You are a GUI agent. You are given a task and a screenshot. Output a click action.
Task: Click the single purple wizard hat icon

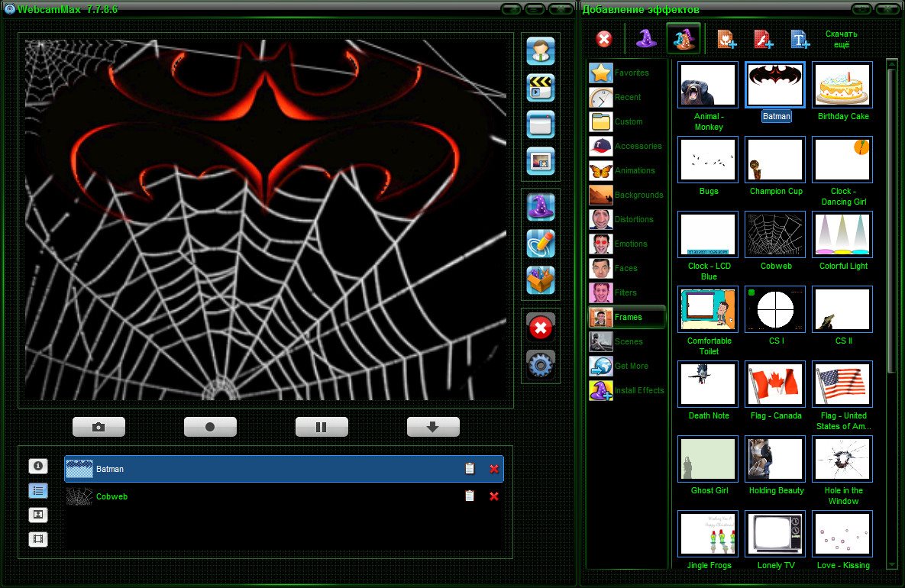pos(646,39)
